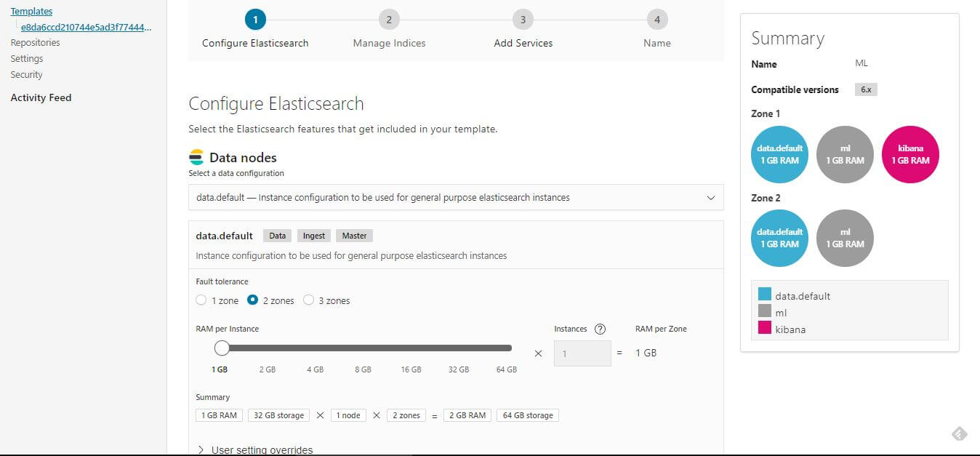Click the Data nodes Elasticsearch icon

coord(196,156)
